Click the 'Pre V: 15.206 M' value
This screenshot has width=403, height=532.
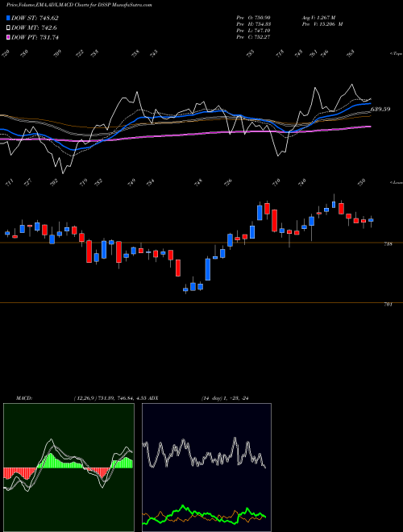(x=322, y=24)
